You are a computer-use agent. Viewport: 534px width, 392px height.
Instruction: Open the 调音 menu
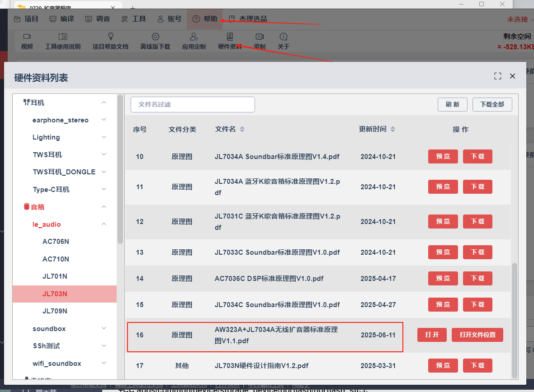coord(98,19)
